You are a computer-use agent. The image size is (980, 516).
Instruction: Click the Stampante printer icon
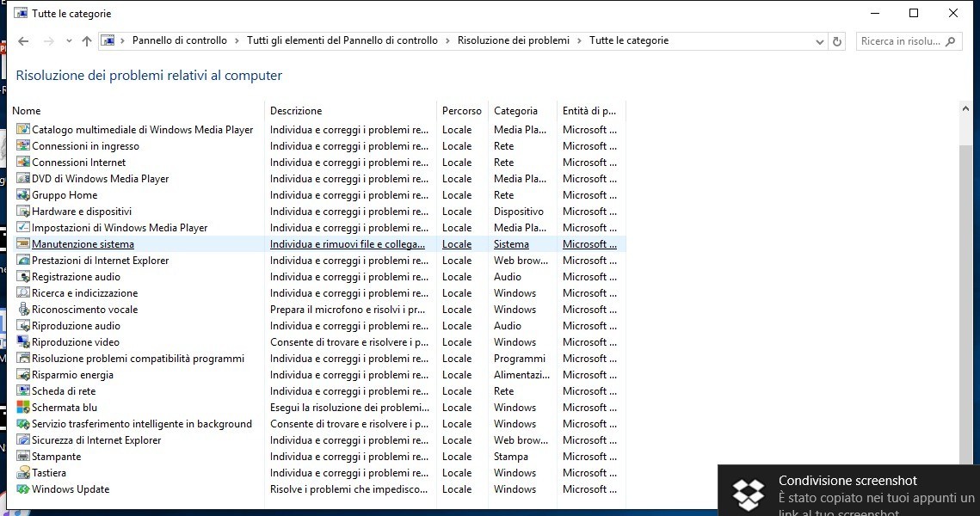coord(23,457)
